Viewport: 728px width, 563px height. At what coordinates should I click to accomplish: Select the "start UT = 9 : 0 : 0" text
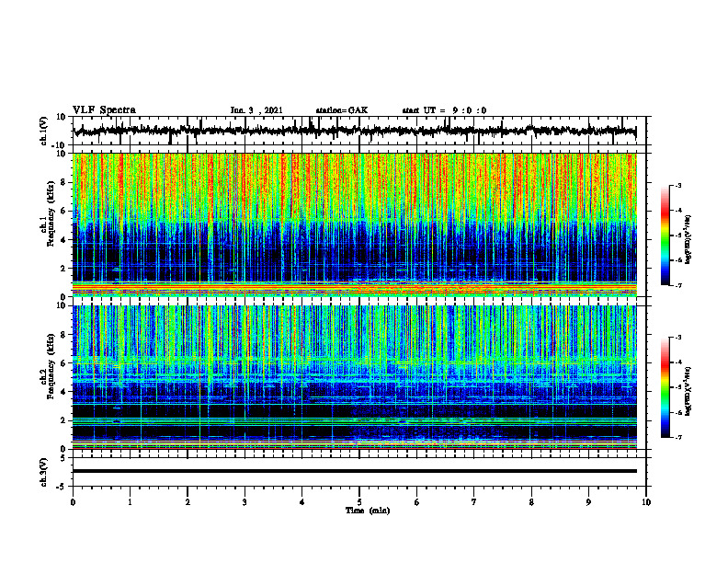(x=444, y=110)
